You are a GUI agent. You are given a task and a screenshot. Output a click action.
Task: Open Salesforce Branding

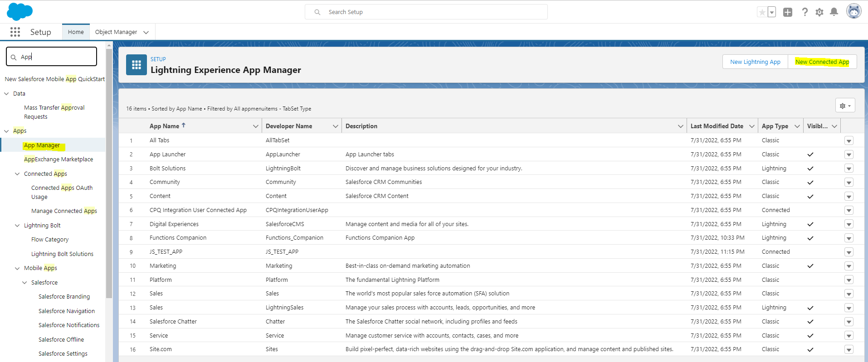click(64, 296)
